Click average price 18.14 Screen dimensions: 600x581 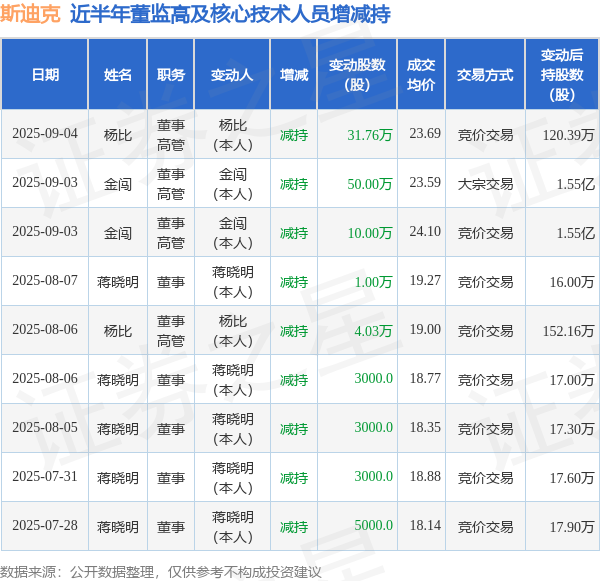(425, 526)
